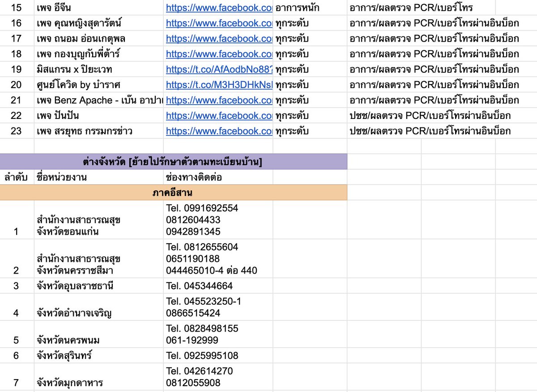Select cell with Tel. 0828498155
Viewport: 537px width, 392px height.
tap(218, 334)
